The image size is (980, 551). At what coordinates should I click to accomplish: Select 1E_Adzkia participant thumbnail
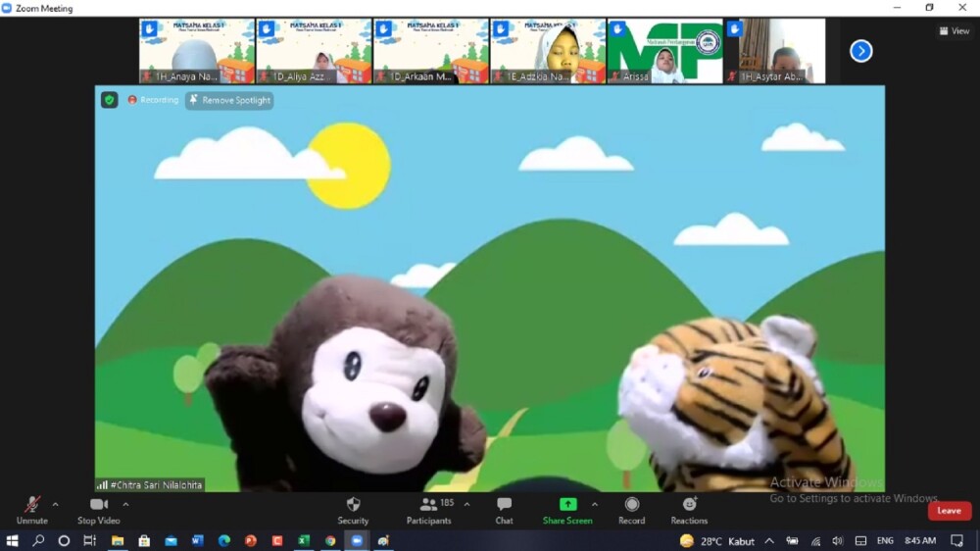pyautogui.click(x=548, y=51)
